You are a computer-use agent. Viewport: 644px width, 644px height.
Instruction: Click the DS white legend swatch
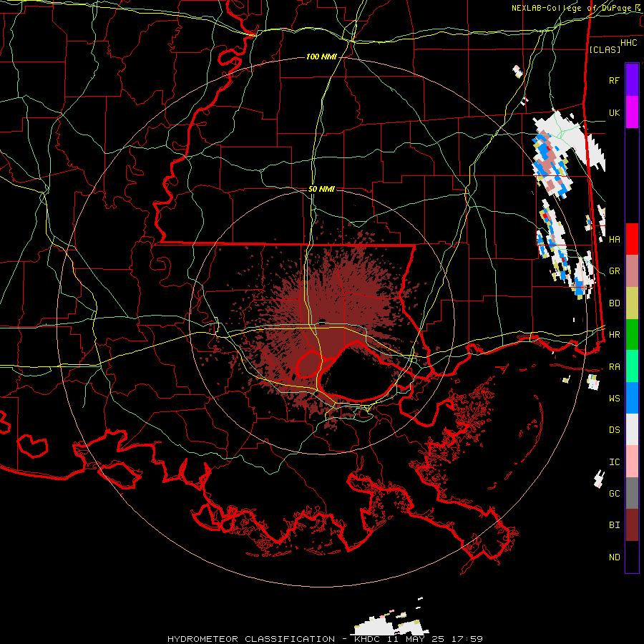pyautogui.click(x=632, y=429)
